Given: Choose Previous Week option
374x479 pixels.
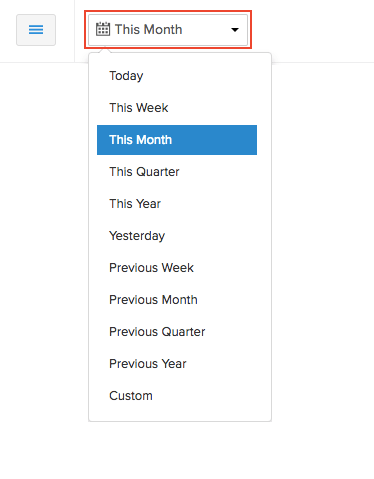Looking at the screenshot, I should click(x=177, y=268).
